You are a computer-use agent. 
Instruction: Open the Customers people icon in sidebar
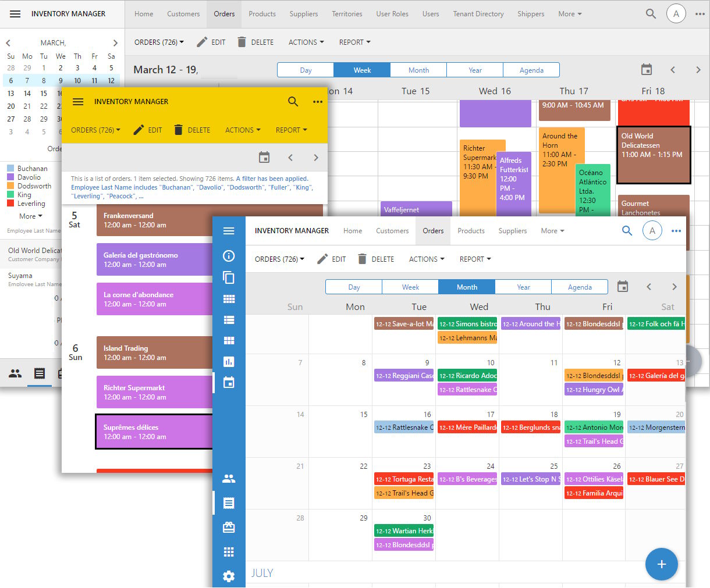(x=229, y=479)
